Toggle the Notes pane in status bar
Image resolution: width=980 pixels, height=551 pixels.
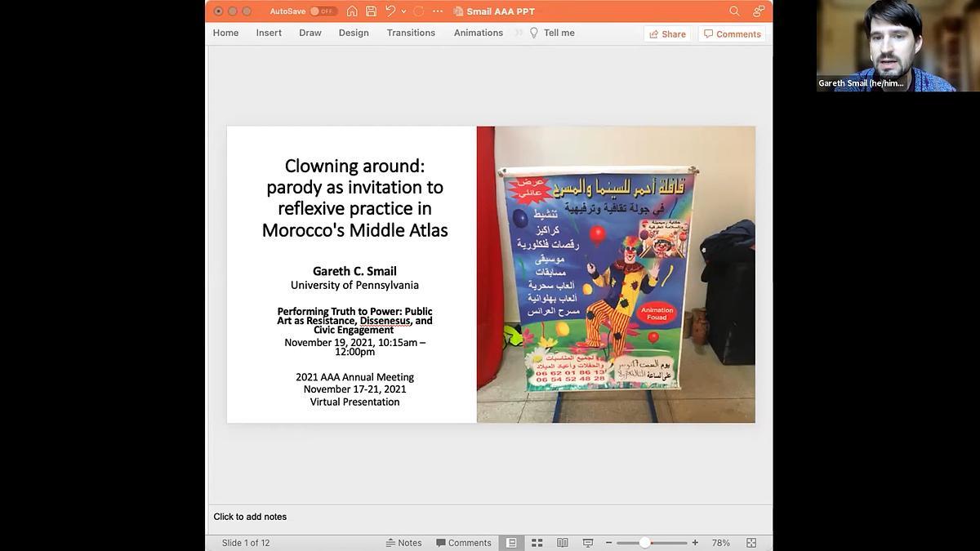coord(403,543)
